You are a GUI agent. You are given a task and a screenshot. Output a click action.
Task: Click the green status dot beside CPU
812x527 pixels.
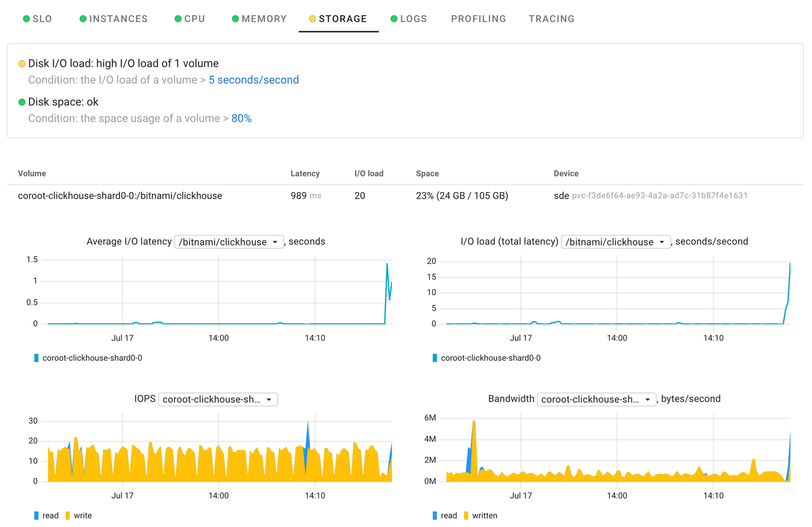[178, 19]
